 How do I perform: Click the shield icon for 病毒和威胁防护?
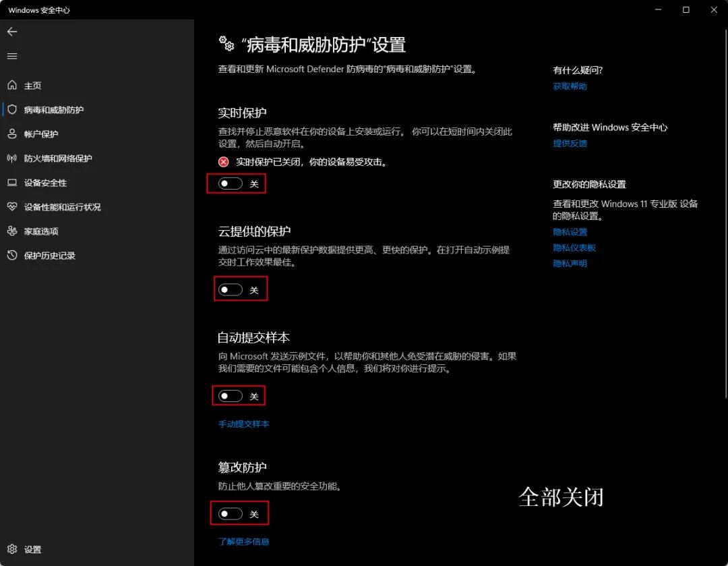pos(12,110)
